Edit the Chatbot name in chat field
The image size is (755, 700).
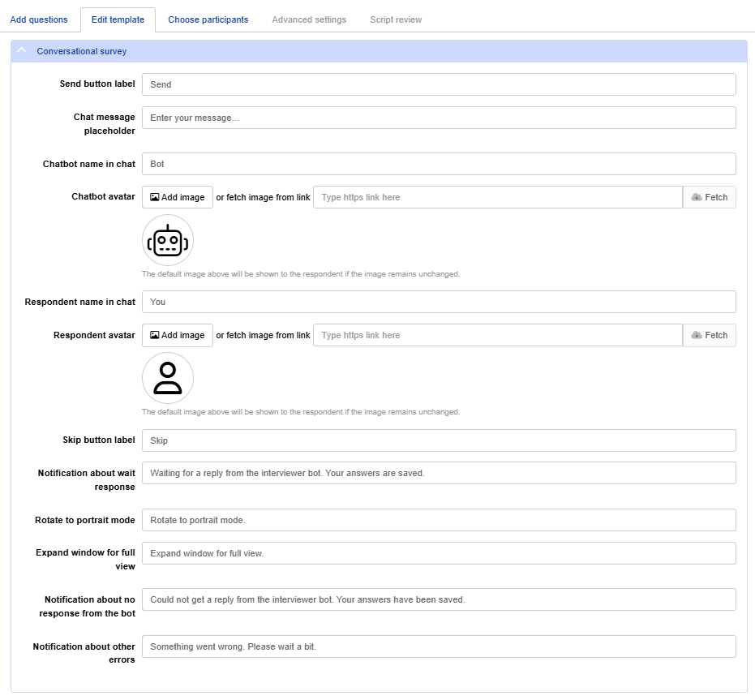pos(438,163)
